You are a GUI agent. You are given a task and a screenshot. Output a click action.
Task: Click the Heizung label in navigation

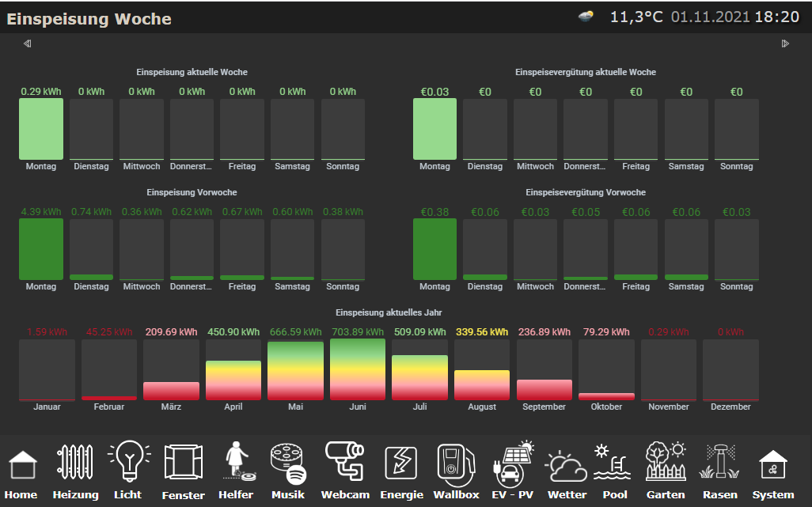(76, 495)
